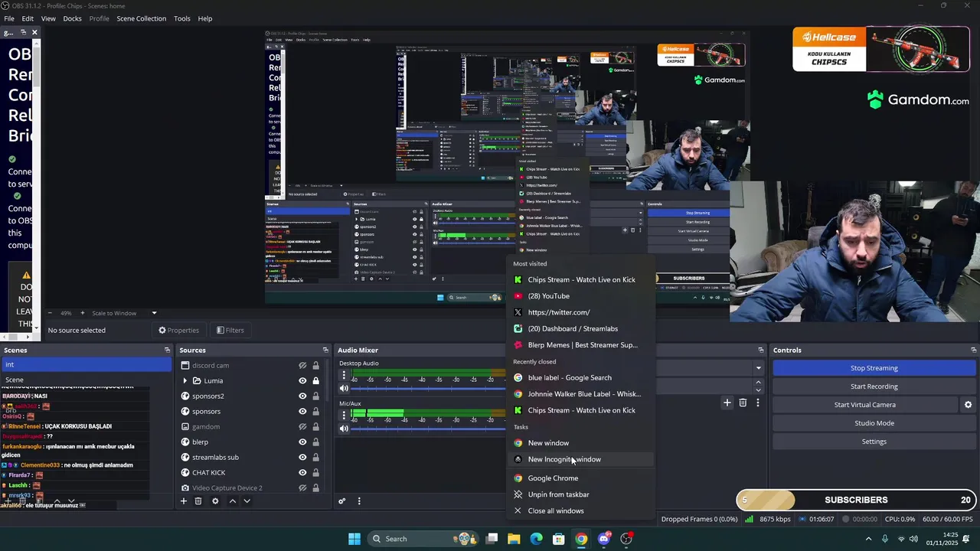The height and width of the screenshot is (551, 980).
Task: Float the Sources dock using its pop-out icon
Action: (x=325, y=350)
